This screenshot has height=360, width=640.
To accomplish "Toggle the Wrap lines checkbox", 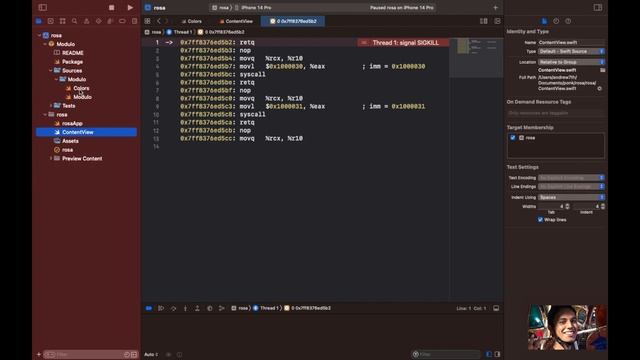I will click(x=540, y=220).
